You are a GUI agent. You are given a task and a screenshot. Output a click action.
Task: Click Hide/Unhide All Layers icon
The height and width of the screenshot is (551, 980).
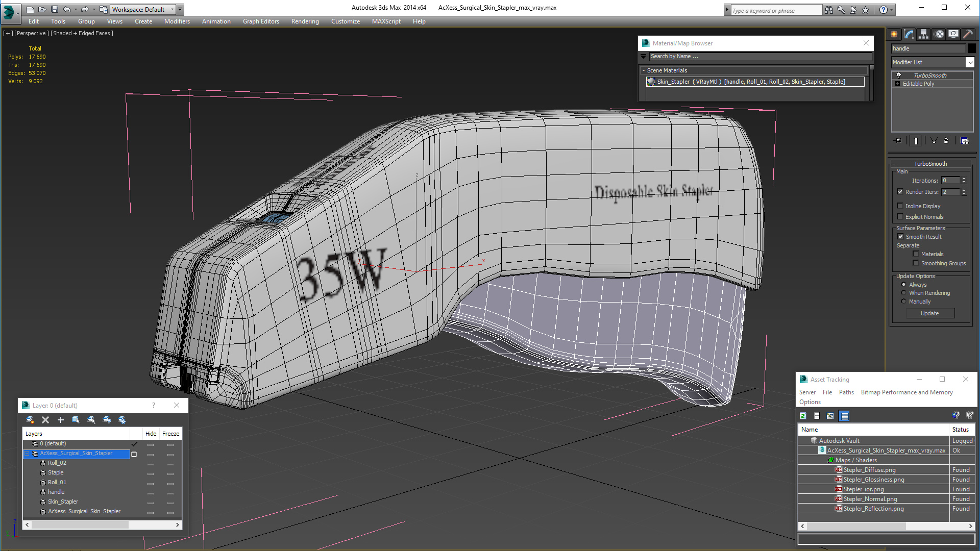coord(107,420)
